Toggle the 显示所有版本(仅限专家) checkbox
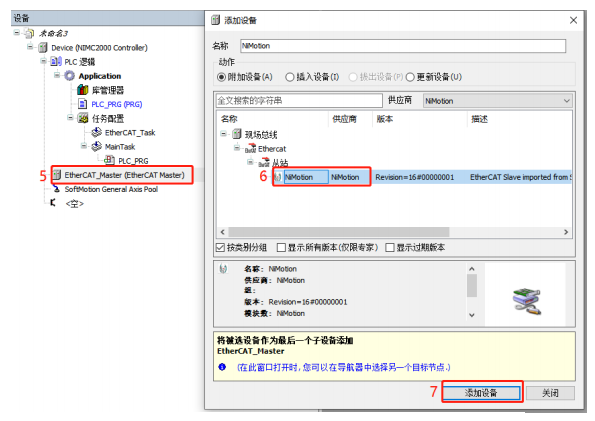 (281, 248)
